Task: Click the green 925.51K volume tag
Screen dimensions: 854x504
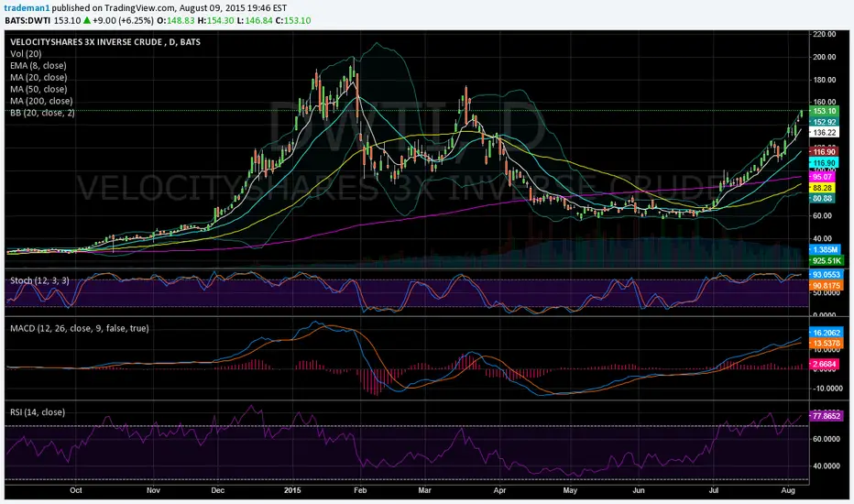Action: coord(827,261)
